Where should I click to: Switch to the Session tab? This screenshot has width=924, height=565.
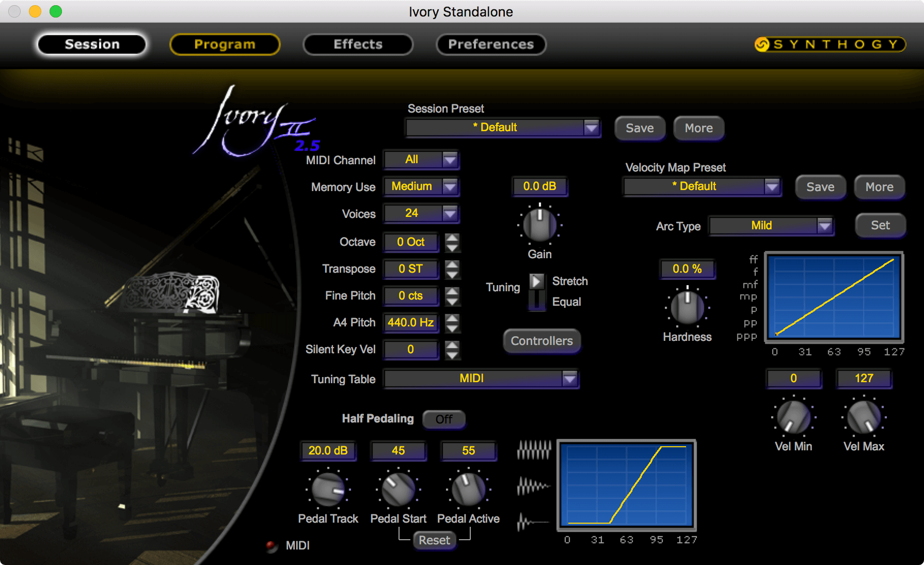[x=92, y=44]
